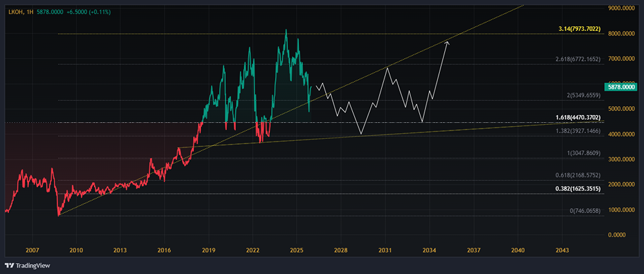Click the 2010 time axis label
Image resolution: width=644 pixels, height=274 pixels.
77,250
